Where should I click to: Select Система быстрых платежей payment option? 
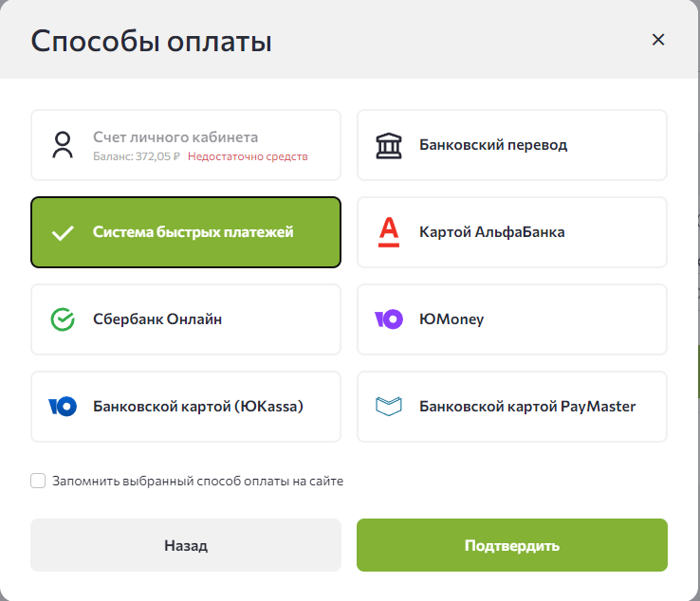(x=186, y=232)
